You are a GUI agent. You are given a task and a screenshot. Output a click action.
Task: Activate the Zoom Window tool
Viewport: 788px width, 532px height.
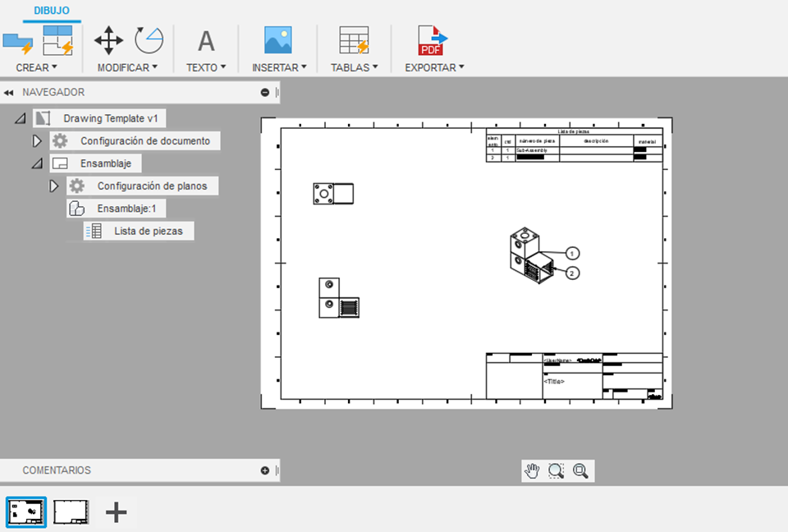(556, 471)
